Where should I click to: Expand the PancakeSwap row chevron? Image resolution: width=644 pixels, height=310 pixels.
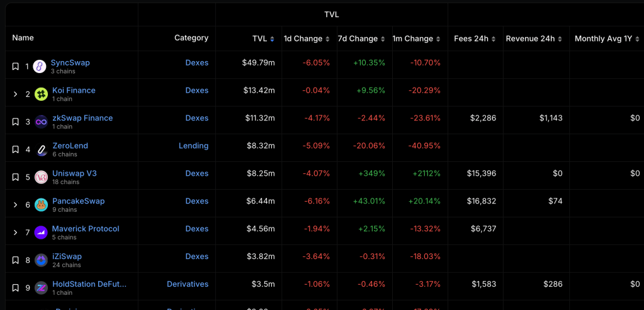point(16,205)
